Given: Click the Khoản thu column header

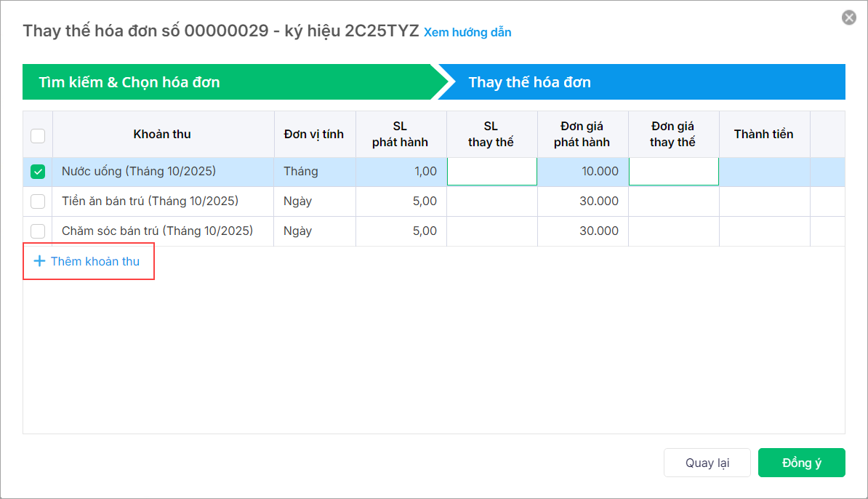Looking at the screenshot, I should pyautogui.click(x=162, y=135).
